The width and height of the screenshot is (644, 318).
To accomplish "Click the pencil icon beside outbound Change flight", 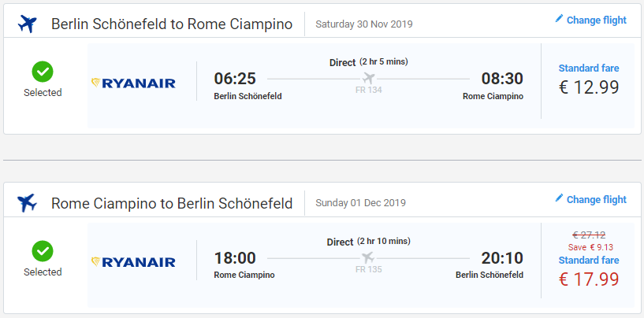I will pyautogui.click(x=559, y=19).
